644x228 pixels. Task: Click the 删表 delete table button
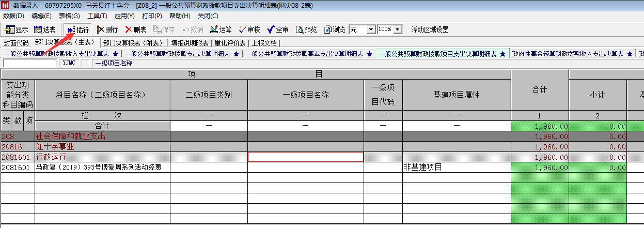136,29
